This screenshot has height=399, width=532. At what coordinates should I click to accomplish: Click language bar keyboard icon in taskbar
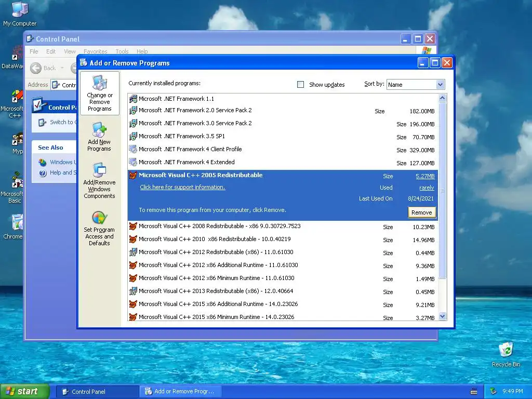[x=474, y=392]
